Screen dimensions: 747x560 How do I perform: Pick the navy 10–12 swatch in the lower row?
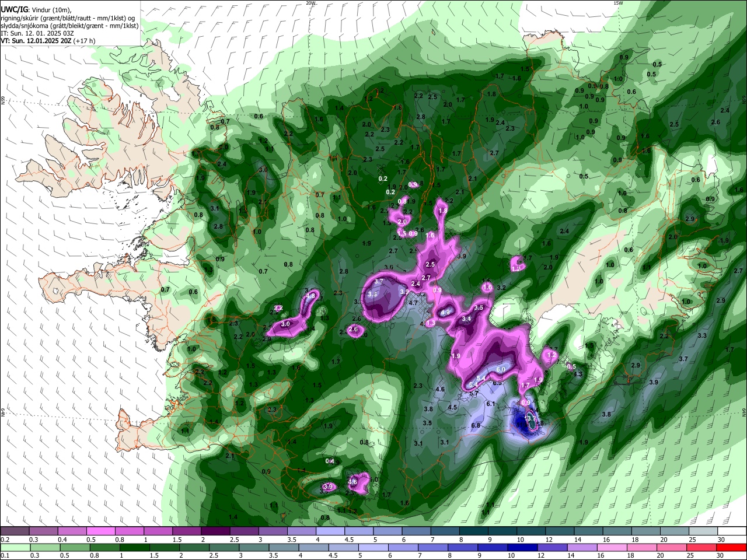point(523,547)
